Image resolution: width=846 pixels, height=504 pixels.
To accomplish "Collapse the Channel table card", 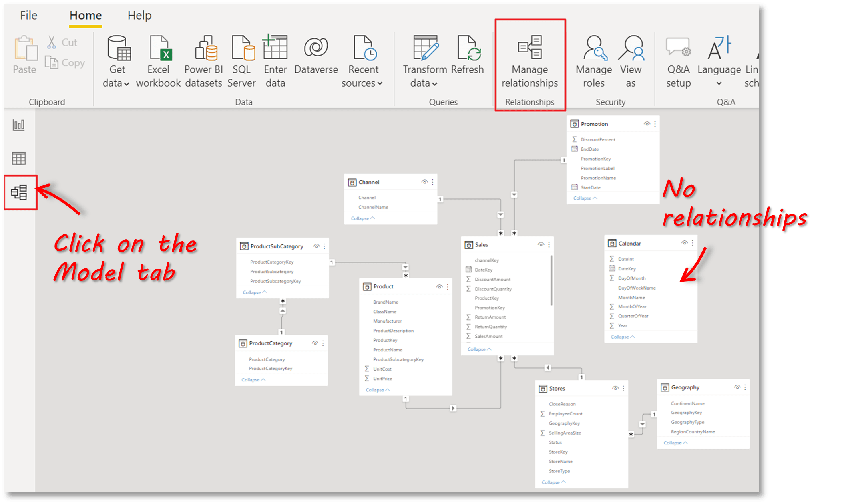I will (362, 218).
